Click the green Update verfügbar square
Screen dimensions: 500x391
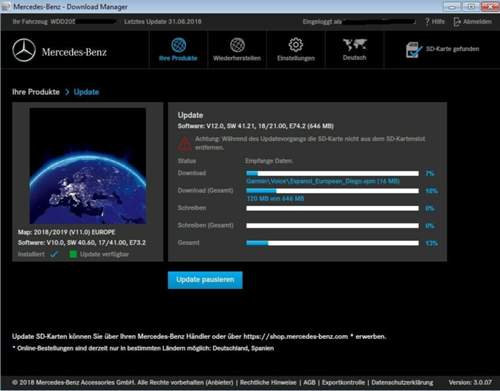73,254
